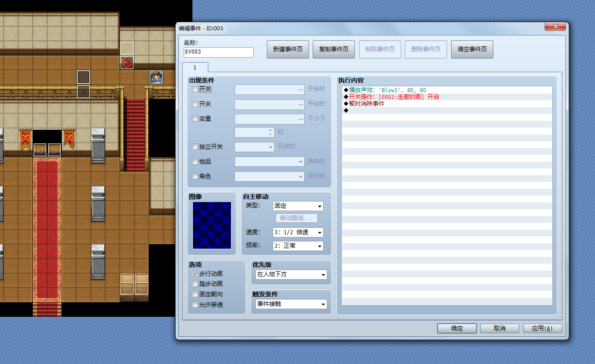Click the 图像 event graphic preview
The width and height of the screenshot is (595, 364).
point(211,225)
